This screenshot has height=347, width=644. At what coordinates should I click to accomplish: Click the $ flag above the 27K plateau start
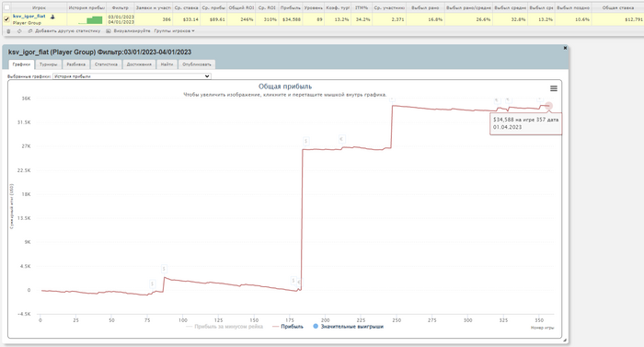pyautogui.click(x=305, y=142)
